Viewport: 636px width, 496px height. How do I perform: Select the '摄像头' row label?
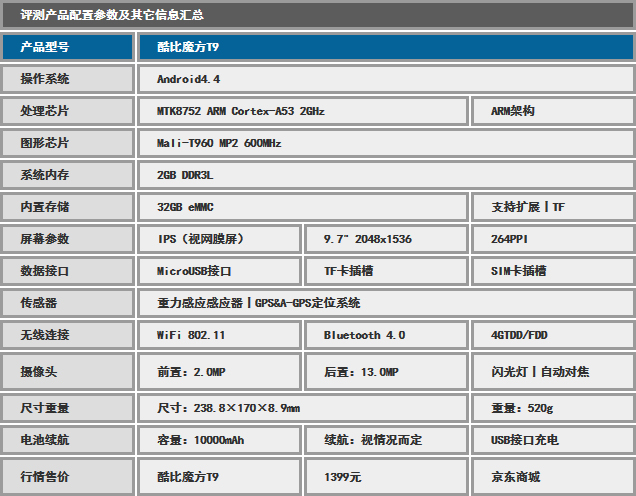coord(68,372)
